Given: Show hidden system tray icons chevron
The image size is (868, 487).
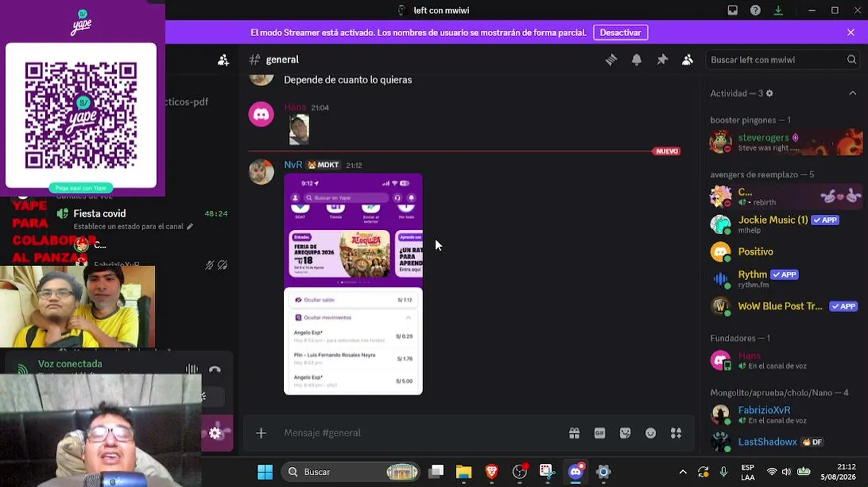Looking at the screenshot, I should [x=683, y=472].
